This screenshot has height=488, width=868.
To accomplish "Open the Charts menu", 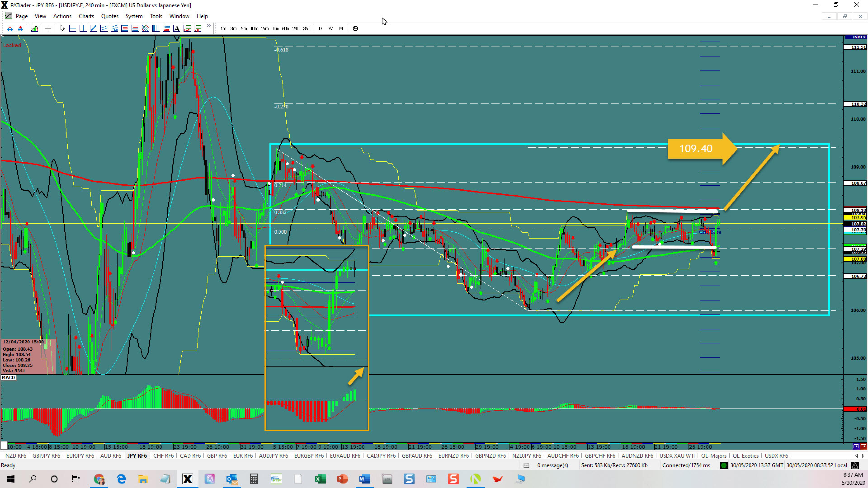I will point(86,16).
